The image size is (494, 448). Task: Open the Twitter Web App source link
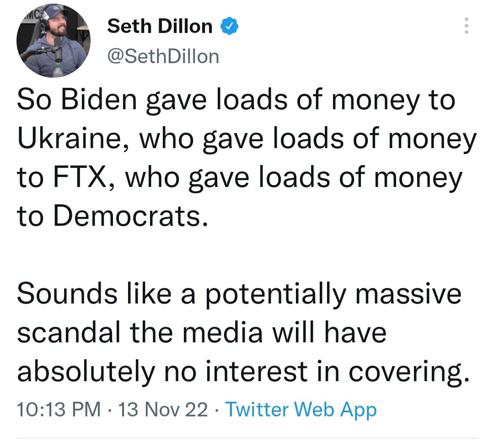pyautogui.click(x=301, y=409)
